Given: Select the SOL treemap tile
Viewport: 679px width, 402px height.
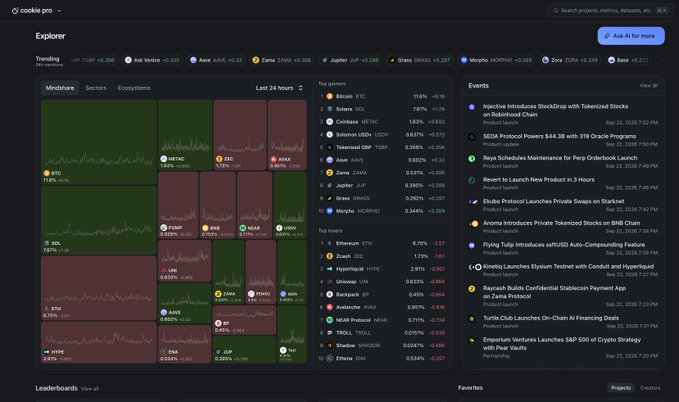Looking at the screenshot, I should (x=99, y=220).
